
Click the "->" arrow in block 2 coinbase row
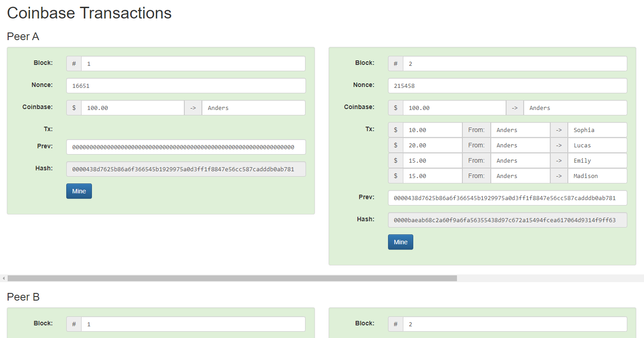coord(515,108)
